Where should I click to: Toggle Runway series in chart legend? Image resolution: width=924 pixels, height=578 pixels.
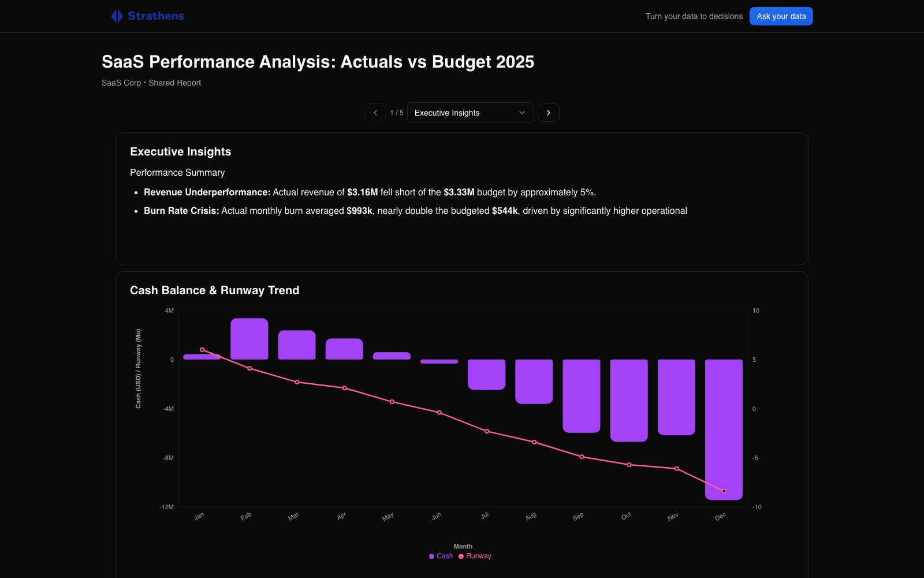475,556
